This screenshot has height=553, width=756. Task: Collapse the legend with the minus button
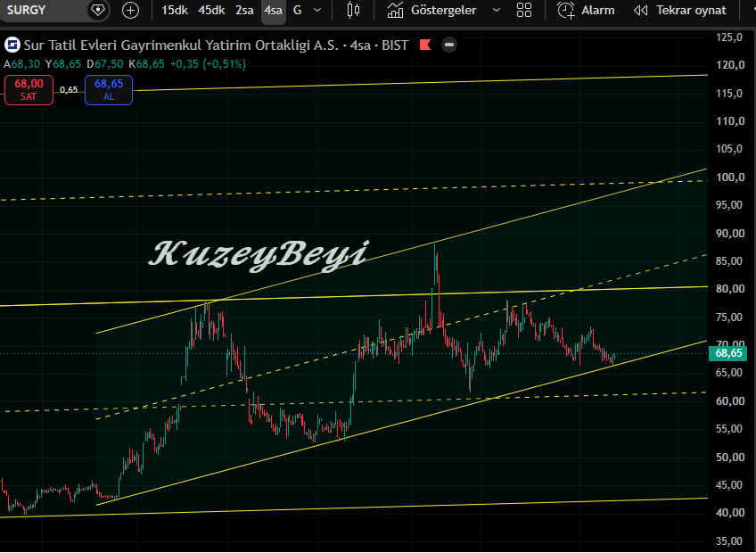point(449,45)
